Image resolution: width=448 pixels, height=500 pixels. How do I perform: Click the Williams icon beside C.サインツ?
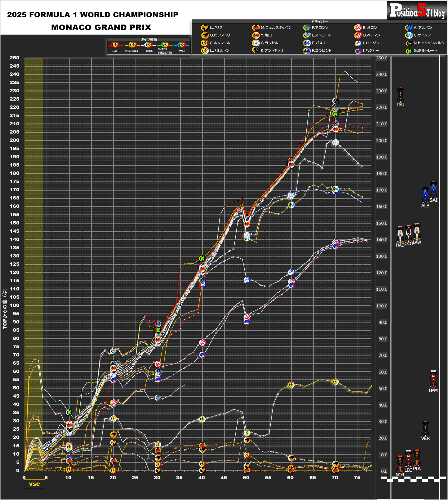coord(409,35)
